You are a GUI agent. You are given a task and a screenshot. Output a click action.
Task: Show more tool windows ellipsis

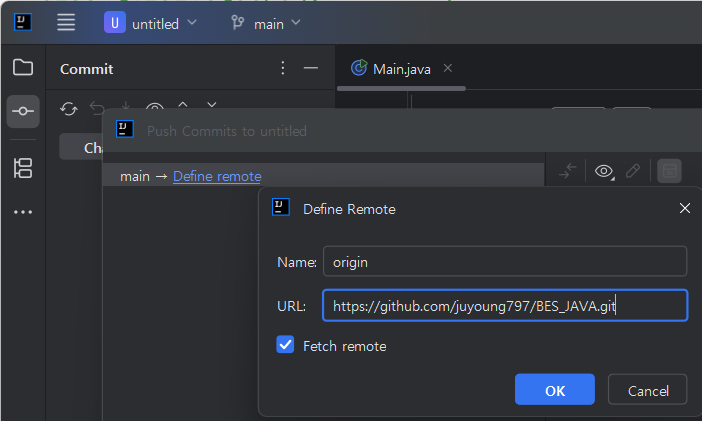click(23, 212)
